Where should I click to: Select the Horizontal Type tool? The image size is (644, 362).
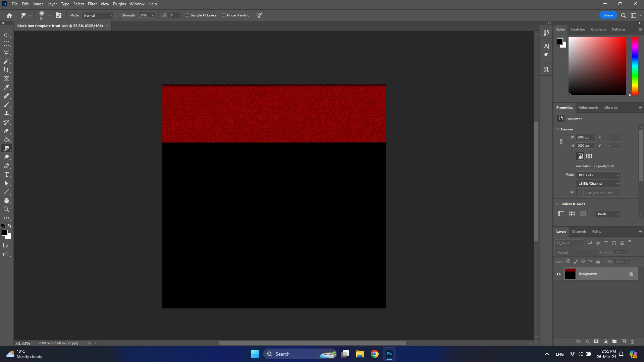[6, 175]
